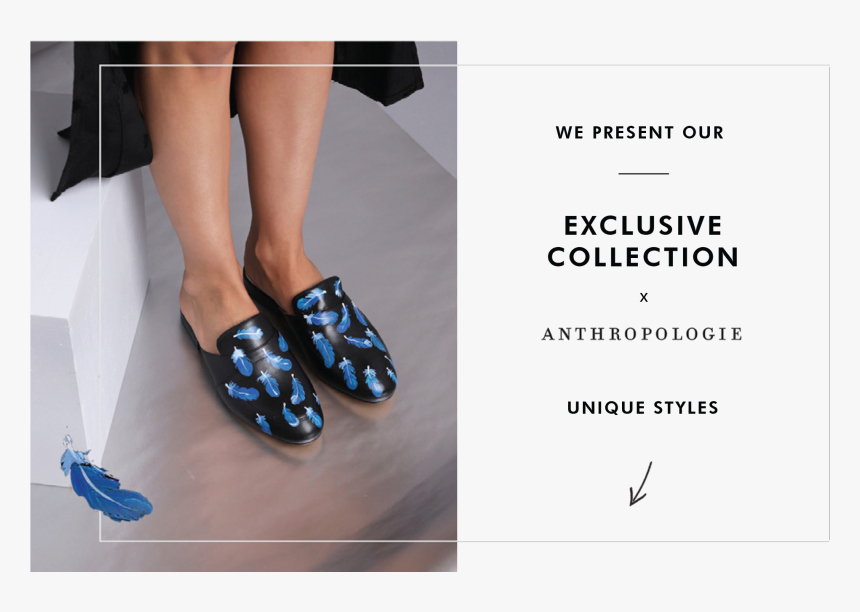Viewport: 860px width, 612px height.
Task: Click the word EXCLUSIVE
Action: click(643, 226)
